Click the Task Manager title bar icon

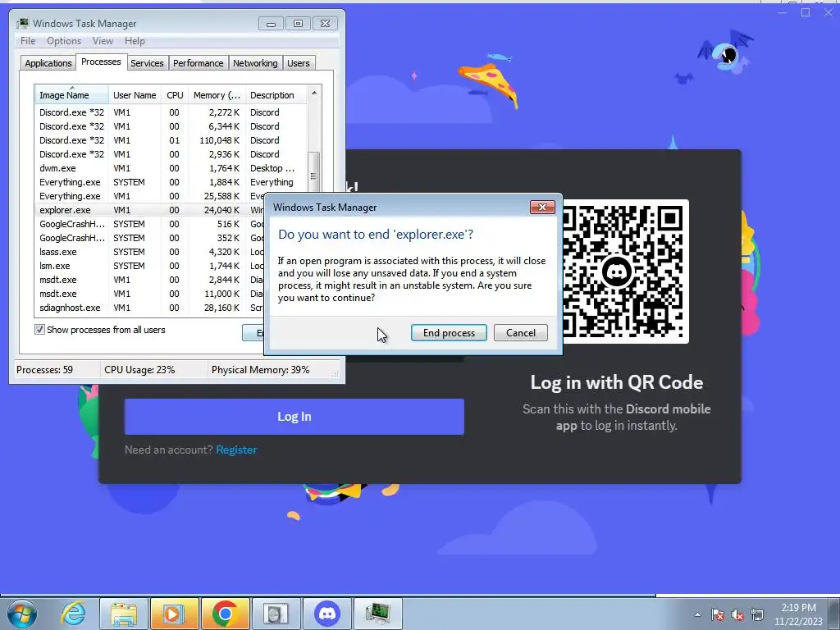(22, 24)
